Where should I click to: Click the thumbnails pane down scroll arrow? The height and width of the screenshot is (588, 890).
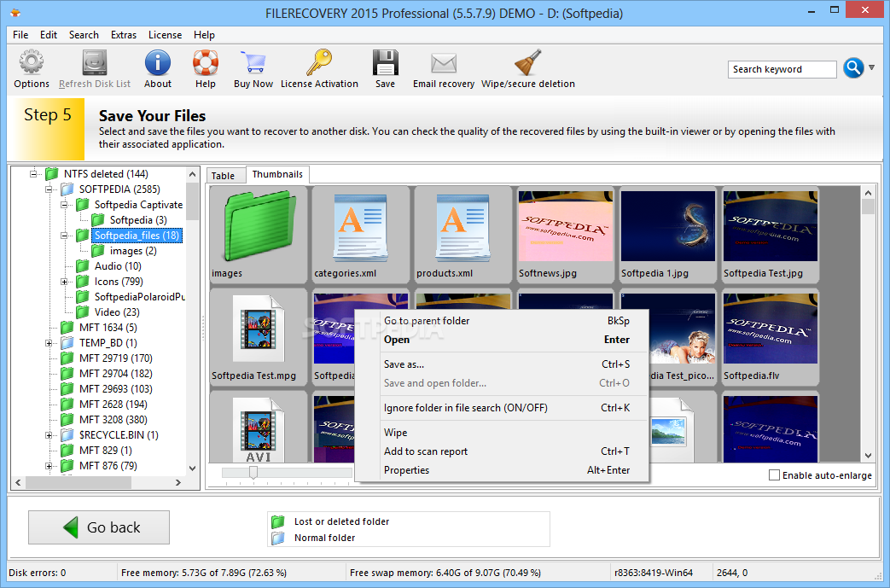pyautogui.click(x=868, y=455)
